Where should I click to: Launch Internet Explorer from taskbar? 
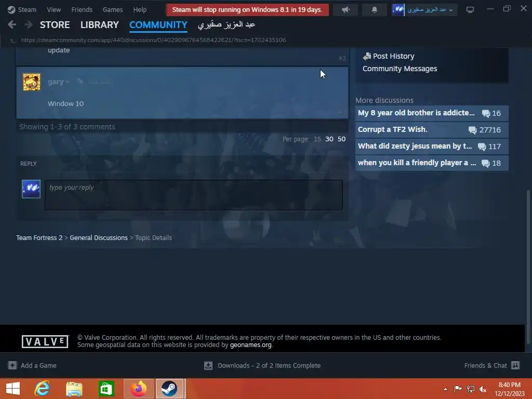coord(42,389)
